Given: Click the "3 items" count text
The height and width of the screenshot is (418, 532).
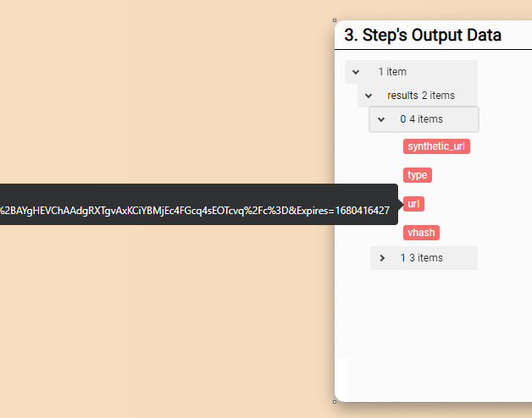Looking at the screenshot, I should 426,258.
